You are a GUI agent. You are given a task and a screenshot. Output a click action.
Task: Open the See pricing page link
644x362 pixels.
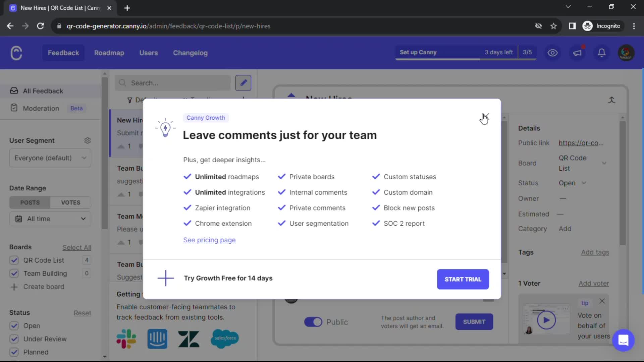coord(209,240)
